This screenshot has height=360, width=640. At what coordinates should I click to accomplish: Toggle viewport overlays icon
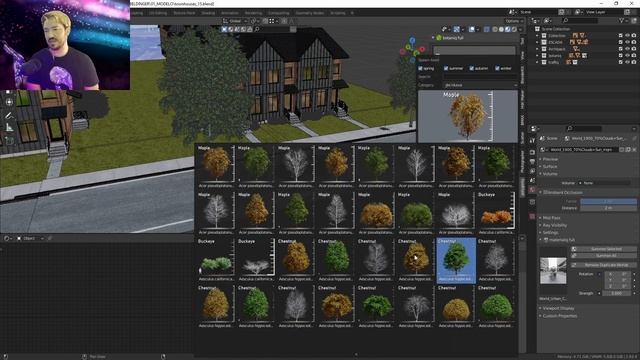coord(472,29)
